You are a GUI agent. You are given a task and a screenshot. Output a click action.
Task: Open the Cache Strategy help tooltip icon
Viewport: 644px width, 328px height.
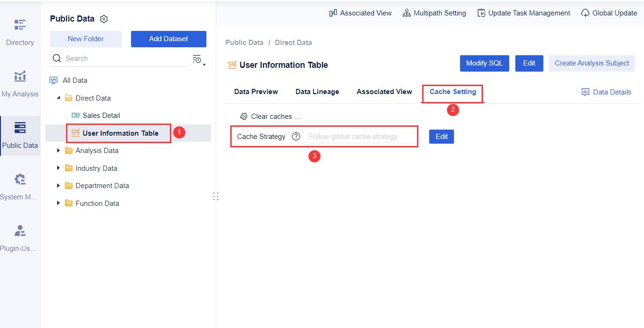pos(296,136)
